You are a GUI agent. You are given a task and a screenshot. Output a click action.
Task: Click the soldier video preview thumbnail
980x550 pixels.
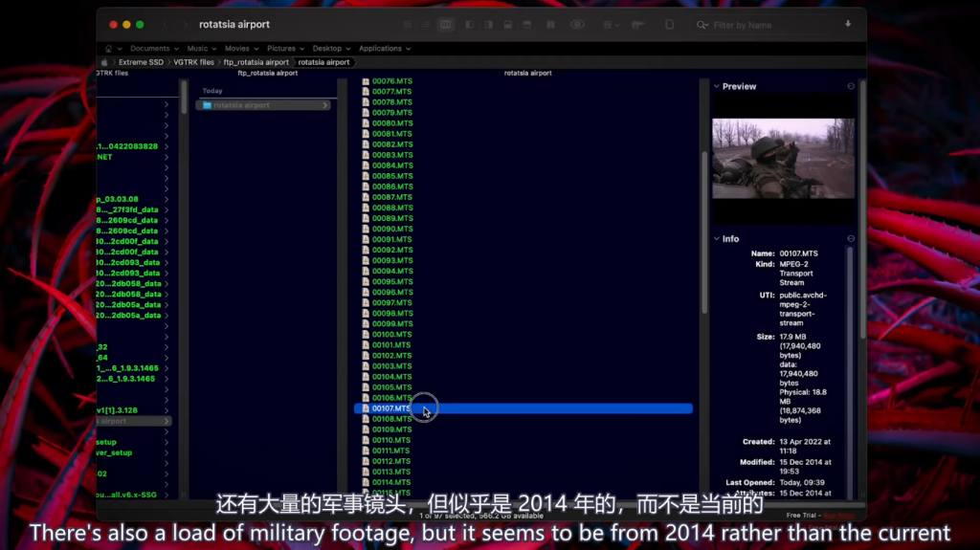783,158
